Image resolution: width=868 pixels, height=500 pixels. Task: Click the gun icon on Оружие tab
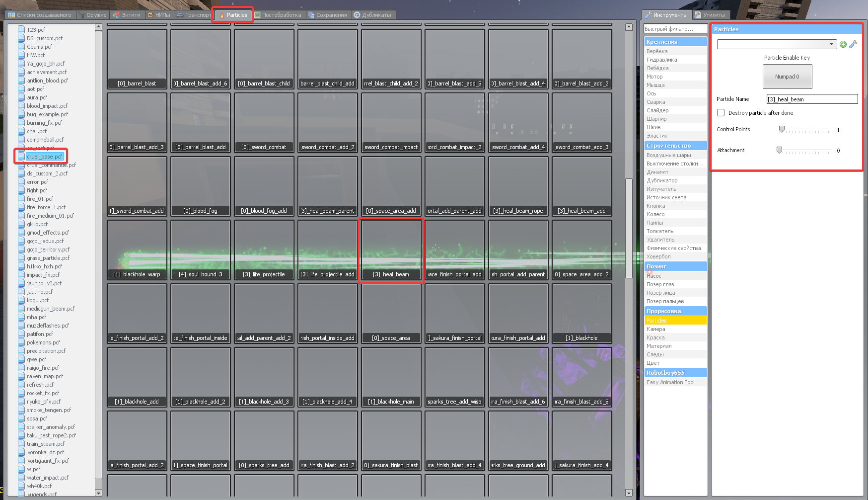pos(81,15)
